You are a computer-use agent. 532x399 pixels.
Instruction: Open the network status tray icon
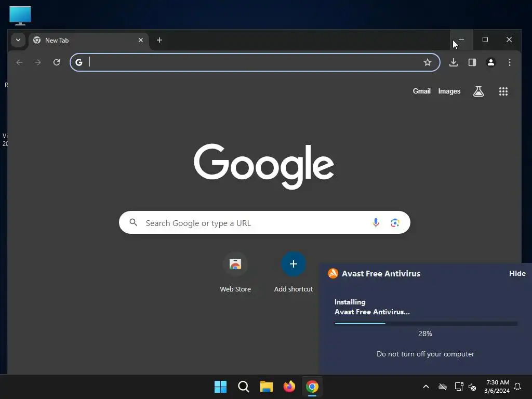point(459,387)
